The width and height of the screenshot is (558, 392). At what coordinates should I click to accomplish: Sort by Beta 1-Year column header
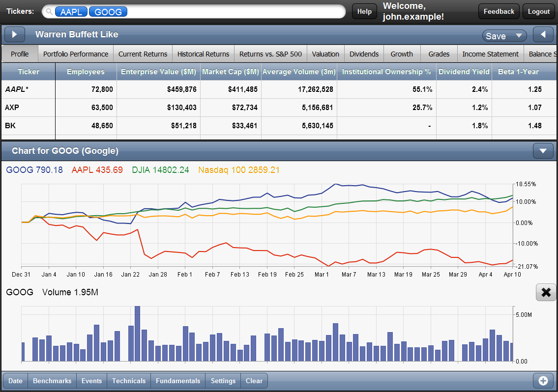[519, 72]
